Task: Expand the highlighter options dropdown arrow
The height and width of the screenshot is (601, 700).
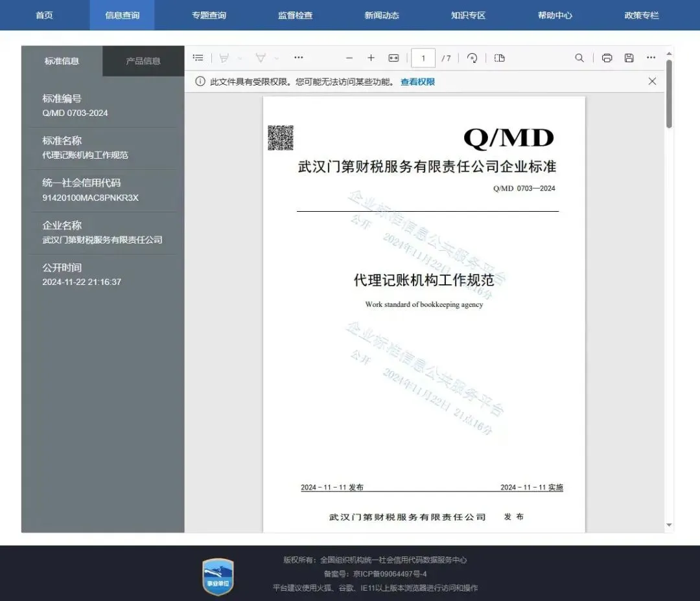Action: pos(240,58)
